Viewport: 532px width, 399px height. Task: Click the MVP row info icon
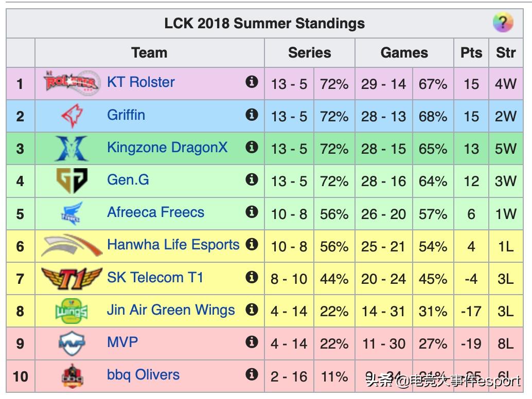252,342
